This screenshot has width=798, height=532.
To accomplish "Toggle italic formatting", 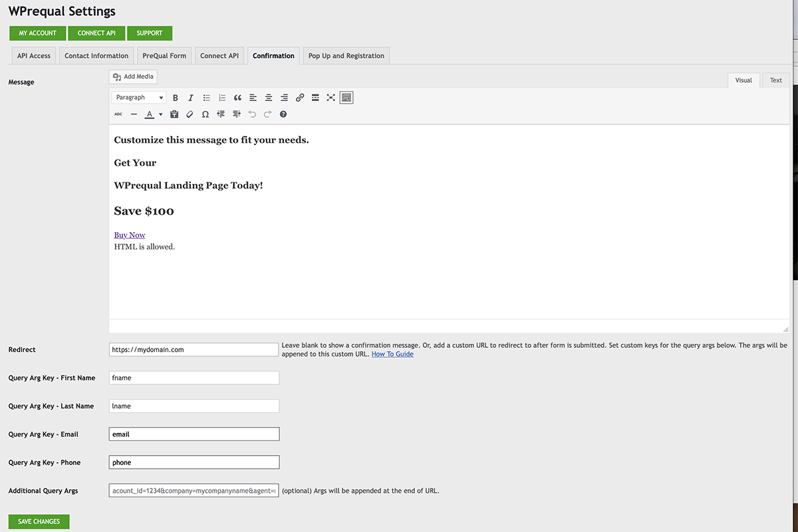I will [191, 98].
